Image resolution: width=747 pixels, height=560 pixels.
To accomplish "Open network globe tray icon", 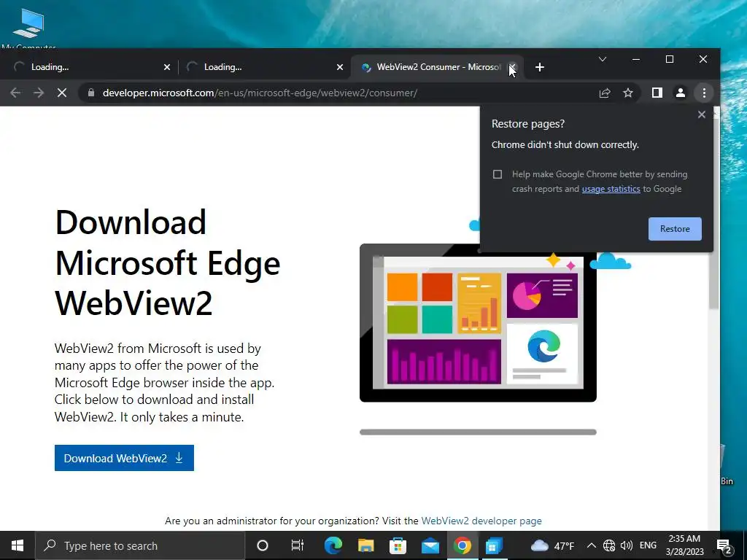I will point(609,545).
